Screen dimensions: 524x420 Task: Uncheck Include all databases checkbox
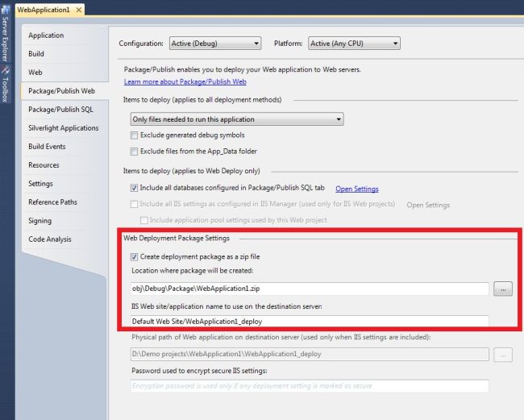tap(134, 188)
